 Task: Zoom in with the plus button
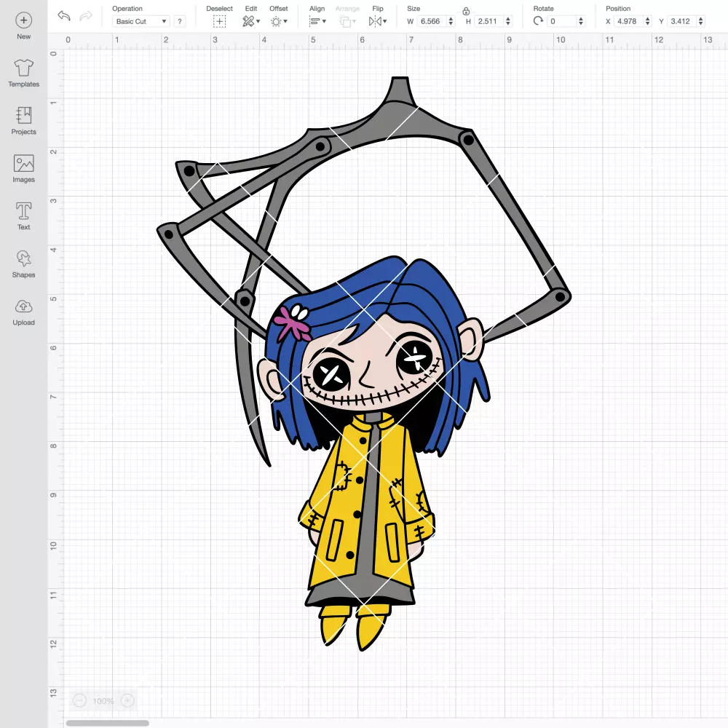click(127, 700)
